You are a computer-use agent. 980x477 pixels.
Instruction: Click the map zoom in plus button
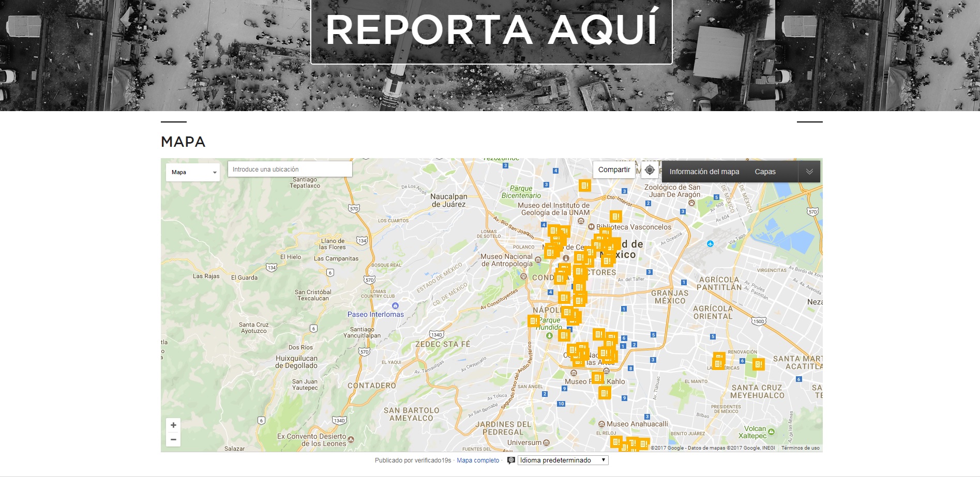tap(173, 425)
